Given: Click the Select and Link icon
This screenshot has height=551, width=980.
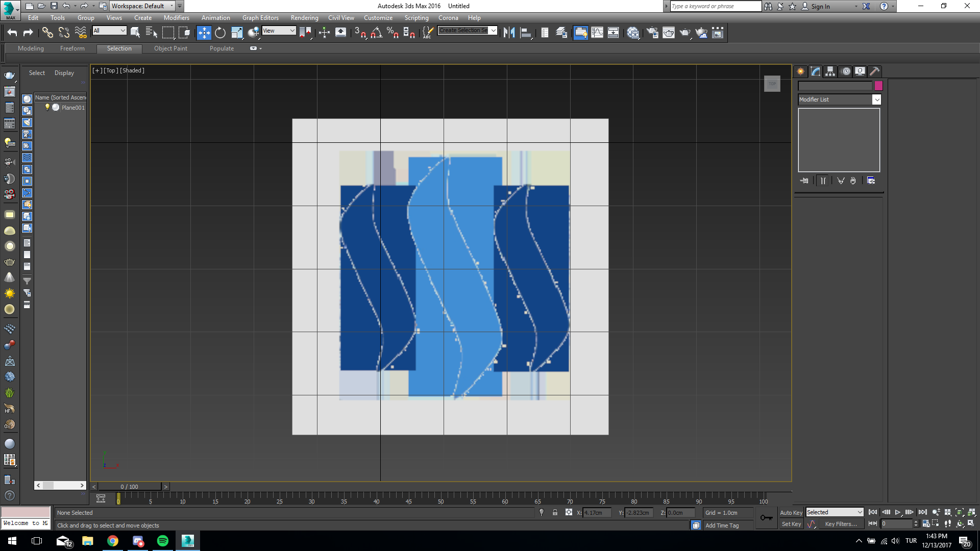Looking at the screenshot, I should pos(47,33).
